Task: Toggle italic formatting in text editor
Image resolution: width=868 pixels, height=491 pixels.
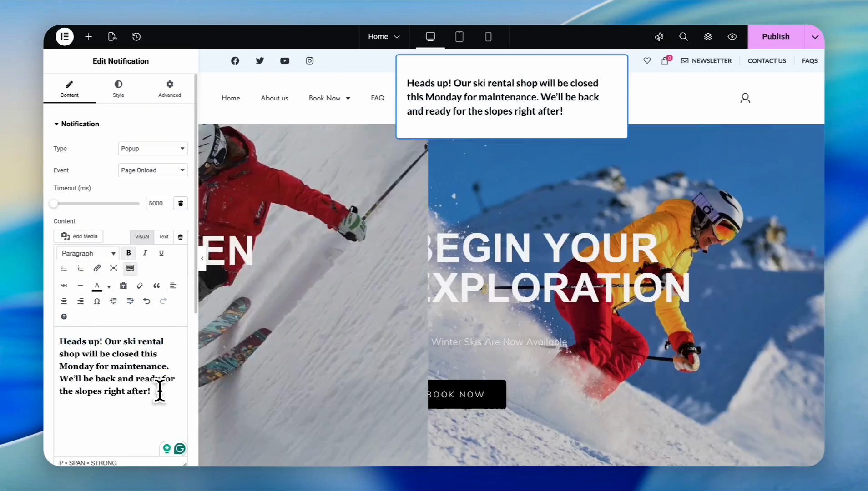Action: (145, 253)
